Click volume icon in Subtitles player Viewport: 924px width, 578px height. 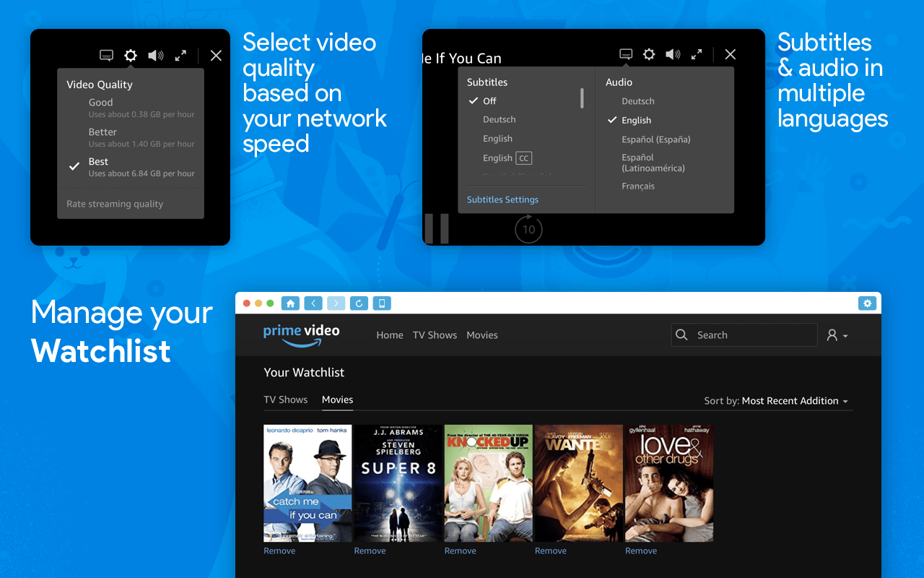pos(673,54)
